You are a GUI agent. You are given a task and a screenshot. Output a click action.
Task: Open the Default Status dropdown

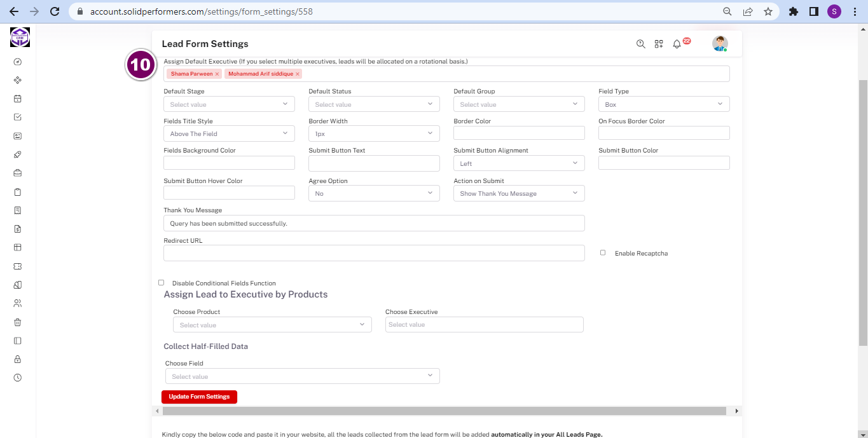point(374,104)
